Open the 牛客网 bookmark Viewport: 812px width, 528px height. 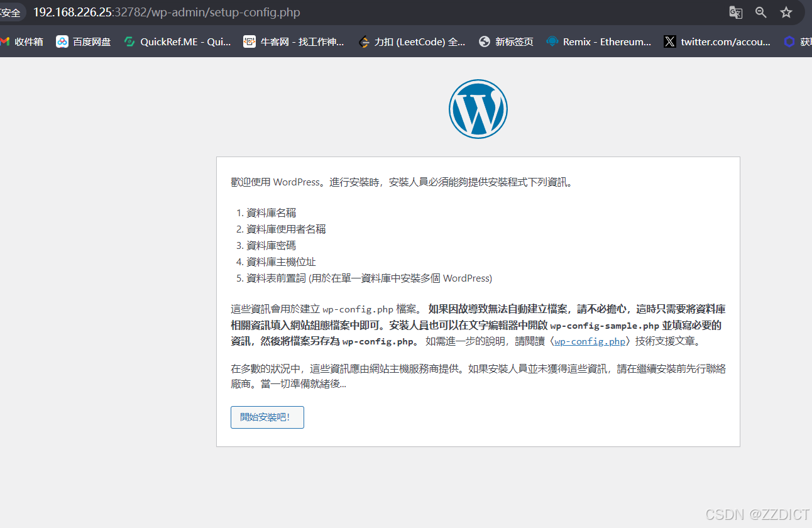click(x=294, y=41)
